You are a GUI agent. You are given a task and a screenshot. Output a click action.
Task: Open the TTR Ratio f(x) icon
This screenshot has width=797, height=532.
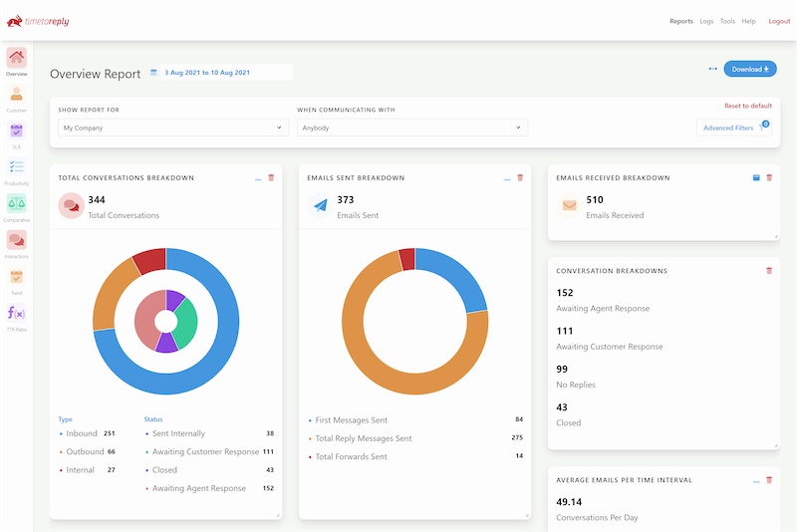click(16, 313)
